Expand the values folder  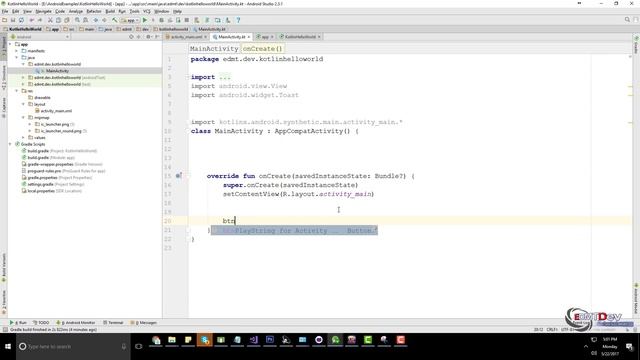pos(23,138)
